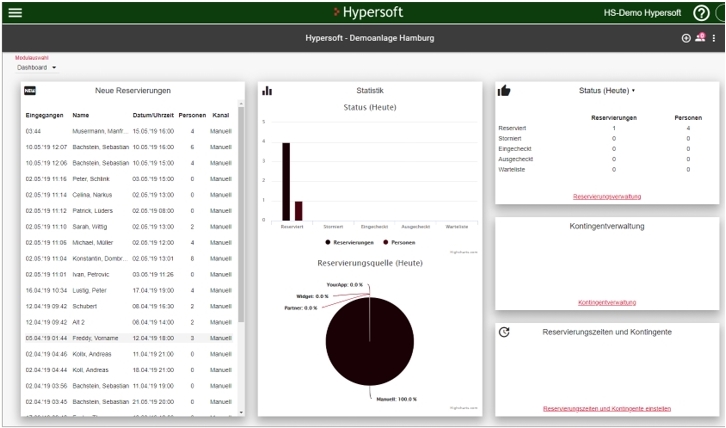
Task: Click the reservations list scrollbar
Action: point(241,215)
